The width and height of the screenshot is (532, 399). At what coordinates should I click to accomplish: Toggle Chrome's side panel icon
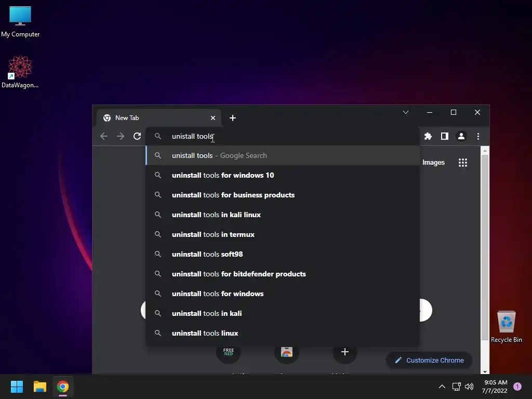pos(445,137)
